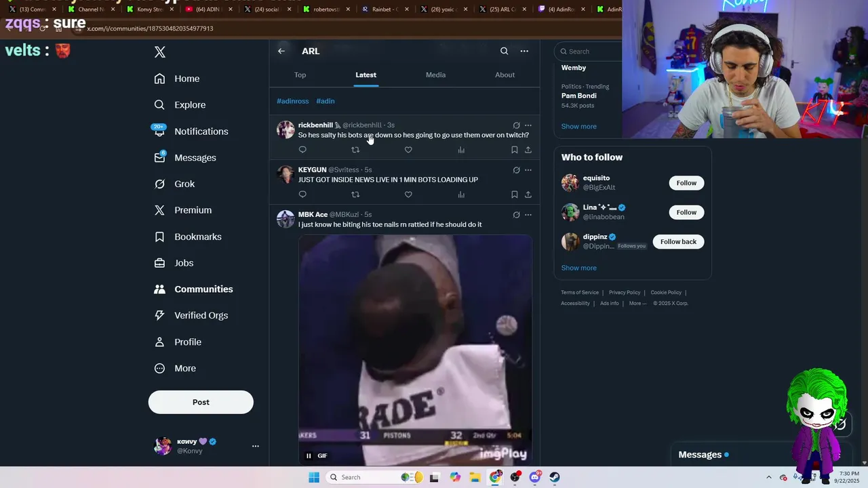Follow back dippinz
868x488 pixels.
click(678, 242)
